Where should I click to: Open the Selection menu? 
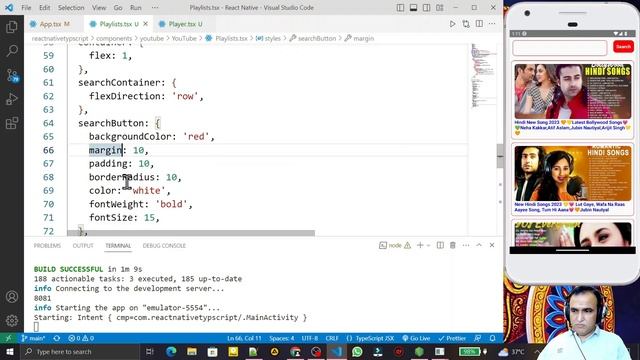(x=71, y=8)
